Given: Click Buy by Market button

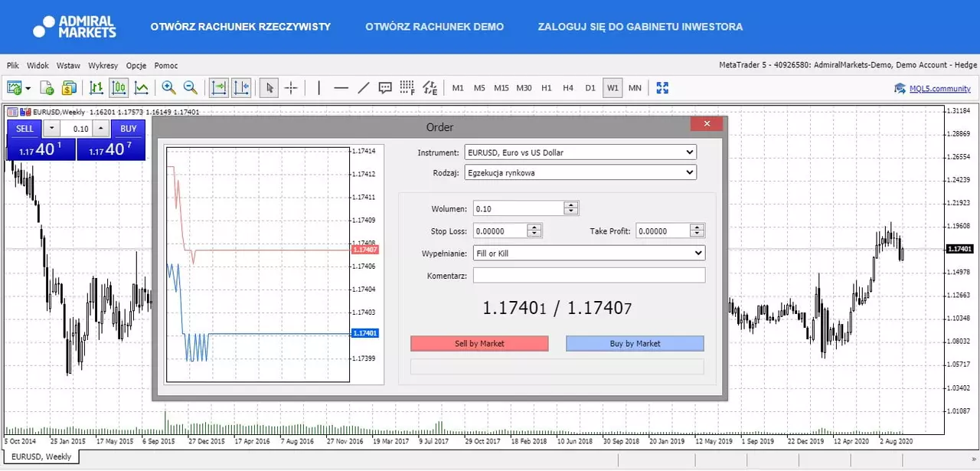Looking at the screenshot, I should coord(635,343).
